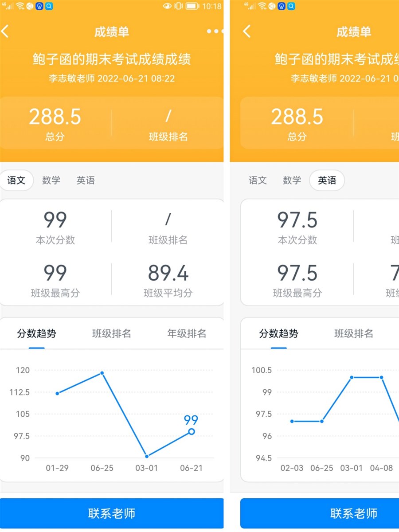Open 班级排名 chart tab in left screen

111,334
